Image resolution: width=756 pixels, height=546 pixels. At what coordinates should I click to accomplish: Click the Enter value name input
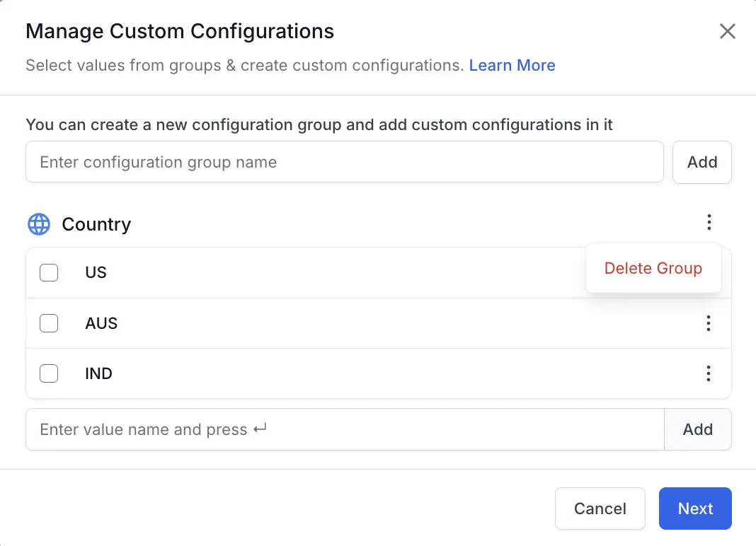pyautogui.click(x=344, y=429)
